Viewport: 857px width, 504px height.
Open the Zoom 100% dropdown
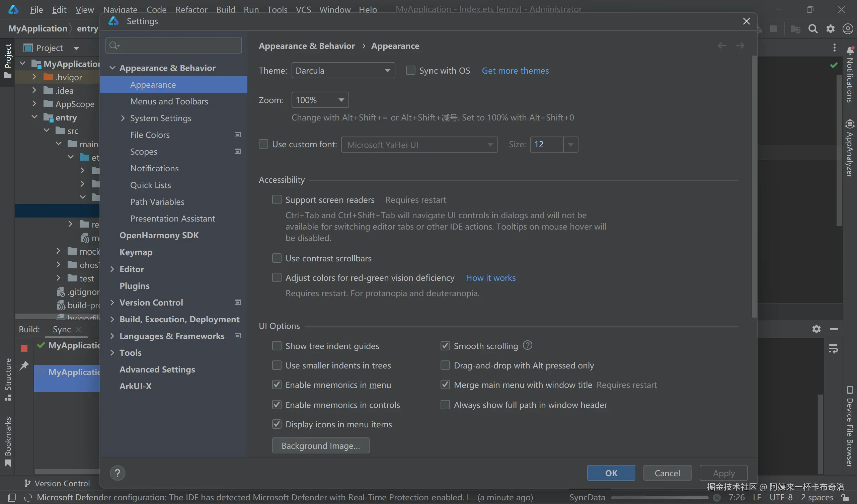click(x=320, y=100)
